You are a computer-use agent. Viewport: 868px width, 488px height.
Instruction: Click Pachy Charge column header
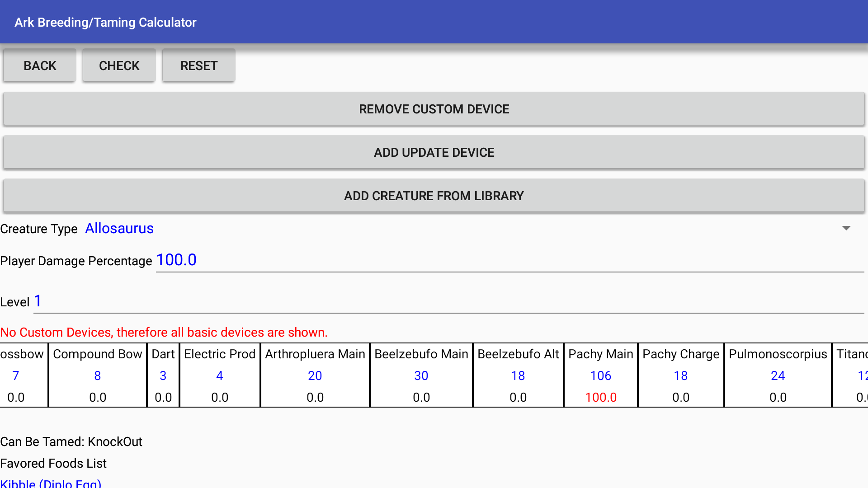(681, 354)
